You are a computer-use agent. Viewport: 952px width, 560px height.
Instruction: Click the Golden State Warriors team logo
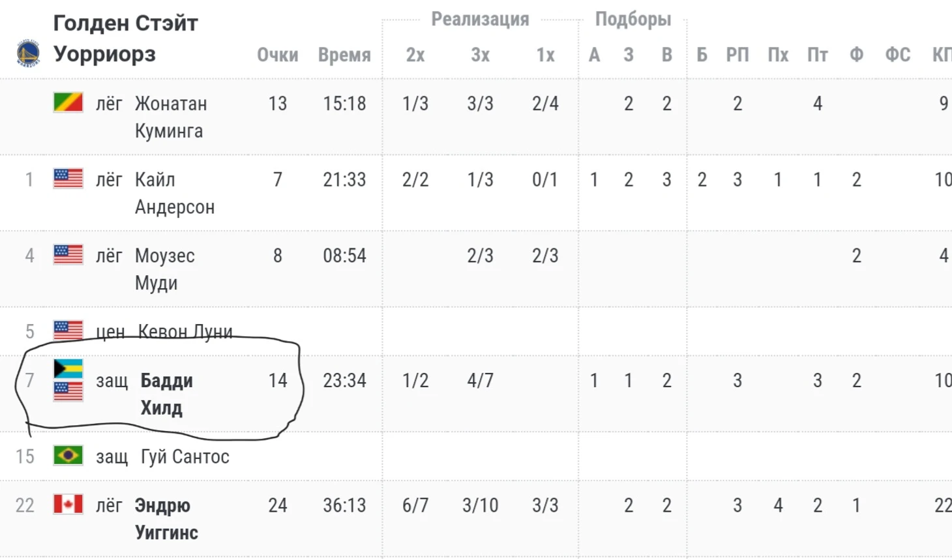tap(28, 53)
